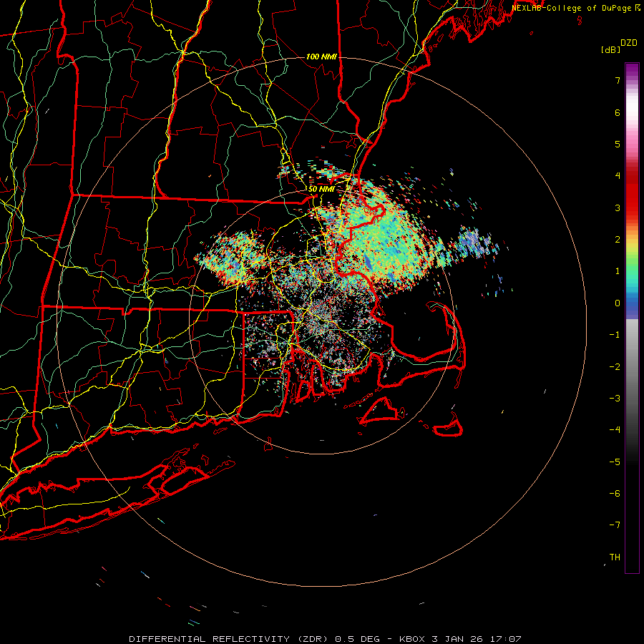Viewport: 644px width, 644px height.
Task: Click the 100 NMI range ring label
Action: point(321,57)
